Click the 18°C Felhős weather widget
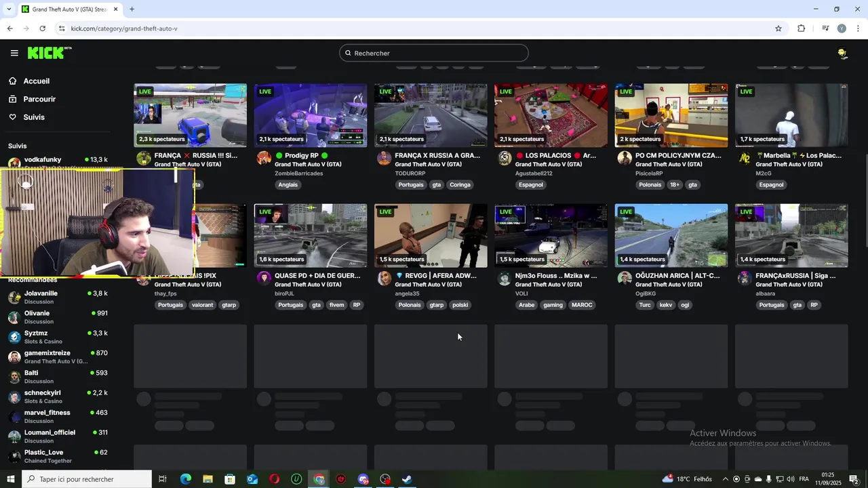Screen dimensions: 868x488 [688, 479]
